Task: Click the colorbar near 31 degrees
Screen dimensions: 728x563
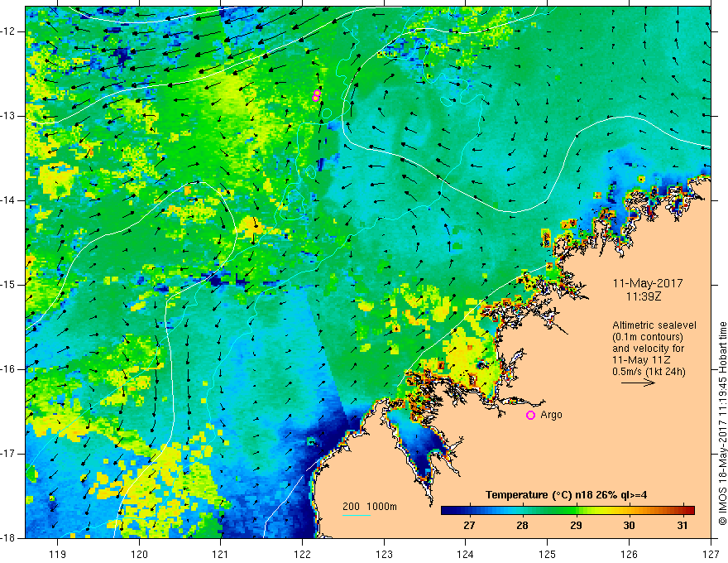Action: coord(682,511)
